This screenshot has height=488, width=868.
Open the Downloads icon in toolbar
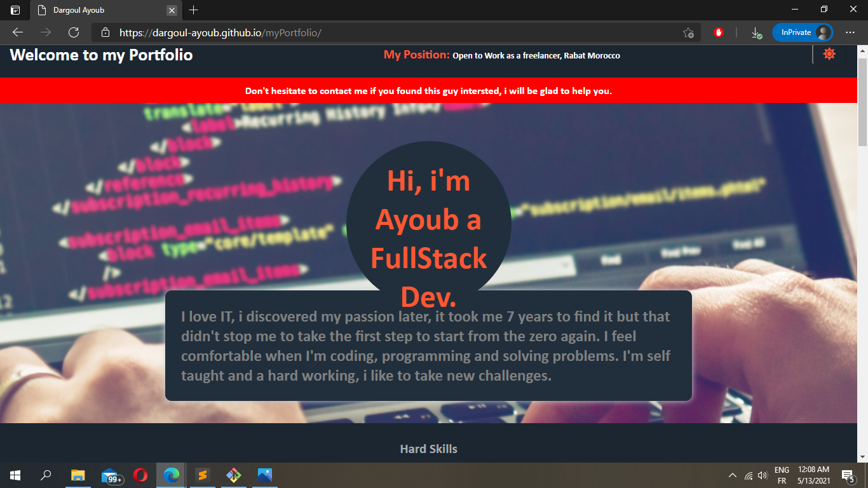click(756, 32)
